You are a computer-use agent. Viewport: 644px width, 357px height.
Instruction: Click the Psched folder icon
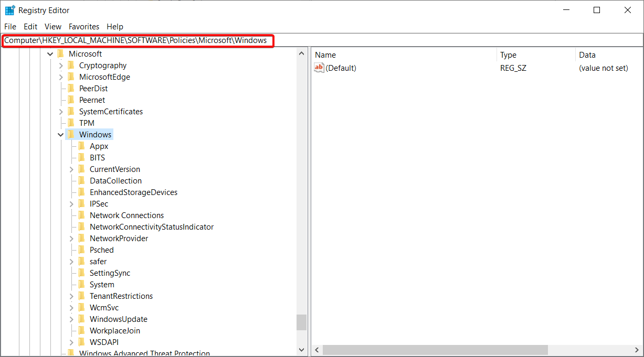click(81, 250)
